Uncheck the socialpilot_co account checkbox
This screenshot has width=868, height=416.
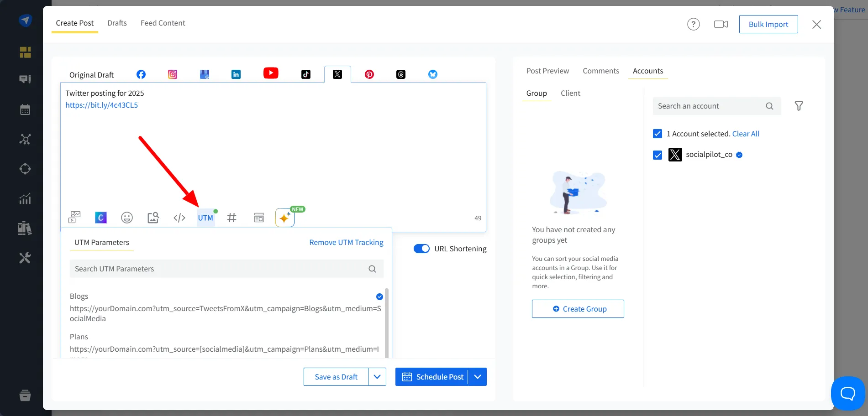point(658,155)
